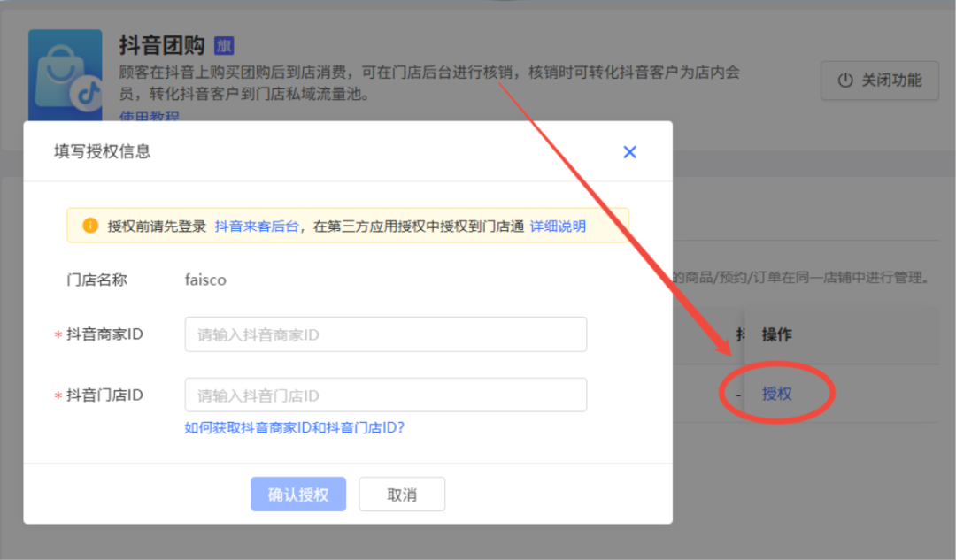Focus the 抖音门店ID input field
The width and height of the screenshot is (956, 560).
pyautogui.click(x=385, y=395)
